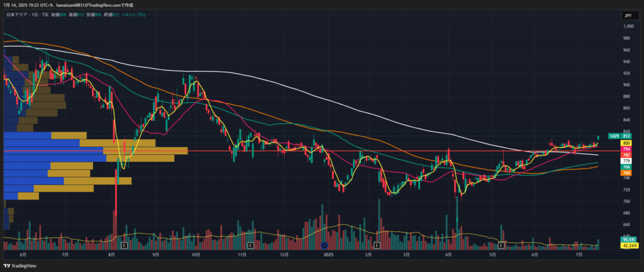
Task: Click the 10月 label on time axis
Action: [x=196, y=255]
